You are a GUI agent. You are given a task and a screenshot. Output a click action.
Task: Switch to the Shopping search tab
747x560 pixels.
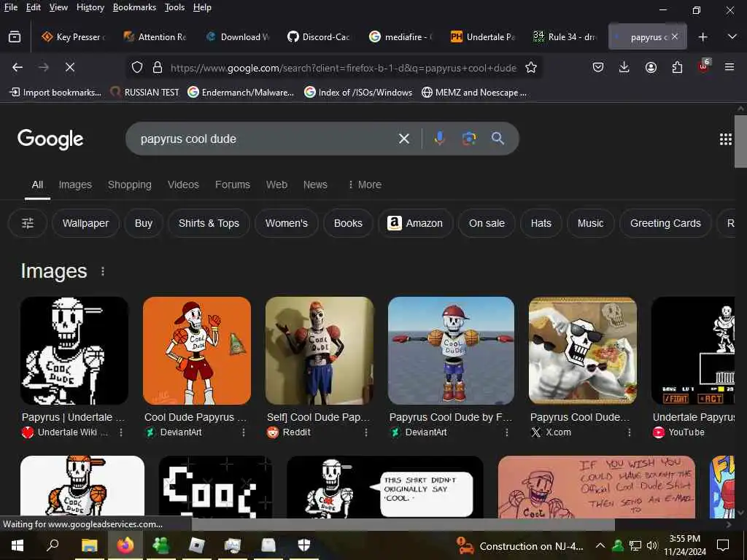click(130, 184)
